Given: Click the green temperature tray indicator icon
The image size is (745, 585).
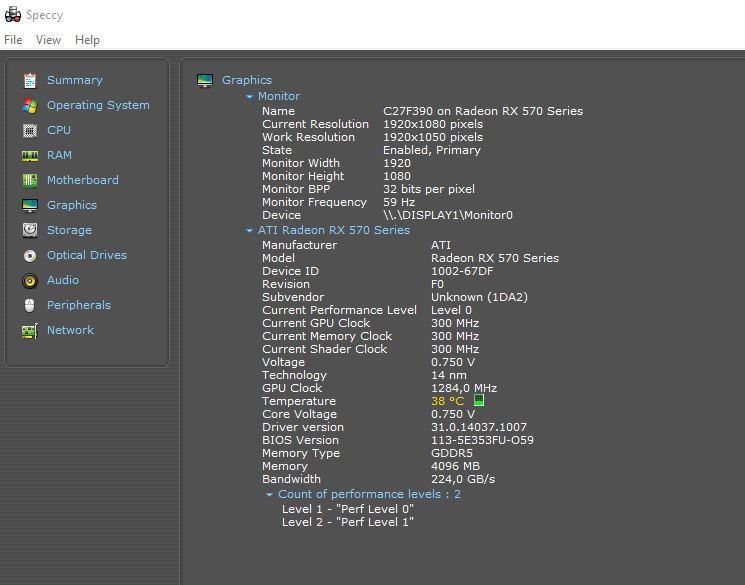Looking at the screenshot, I should [479, 400].
